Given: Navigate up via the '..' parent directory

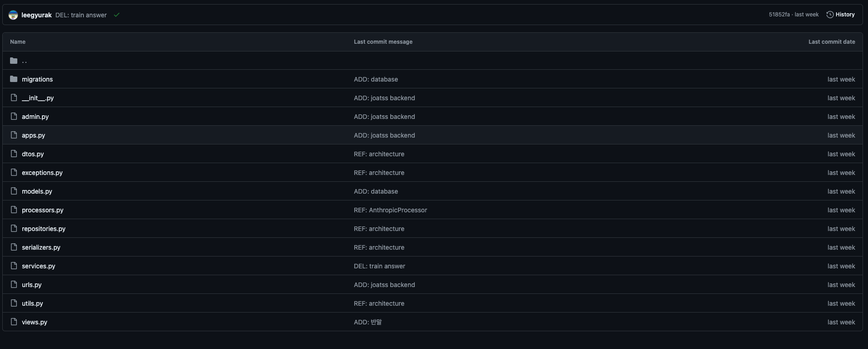Looking at the screenshot, I should click(x=24, y=61).
